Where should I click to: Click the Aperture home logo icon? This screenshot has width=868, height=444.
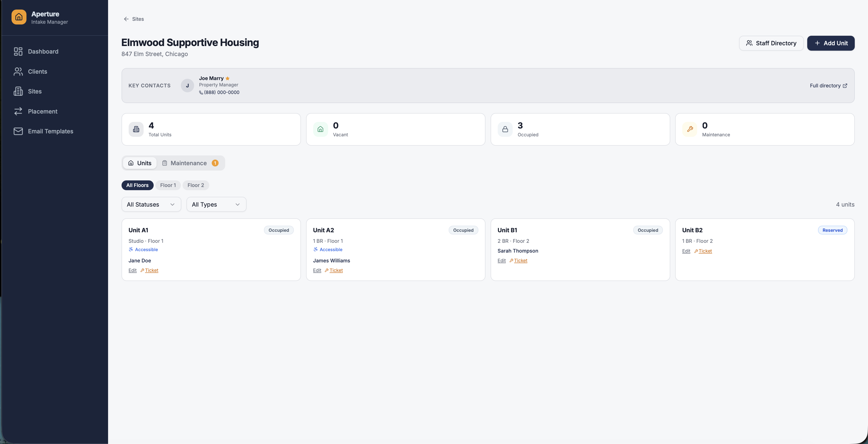(19, 17)
